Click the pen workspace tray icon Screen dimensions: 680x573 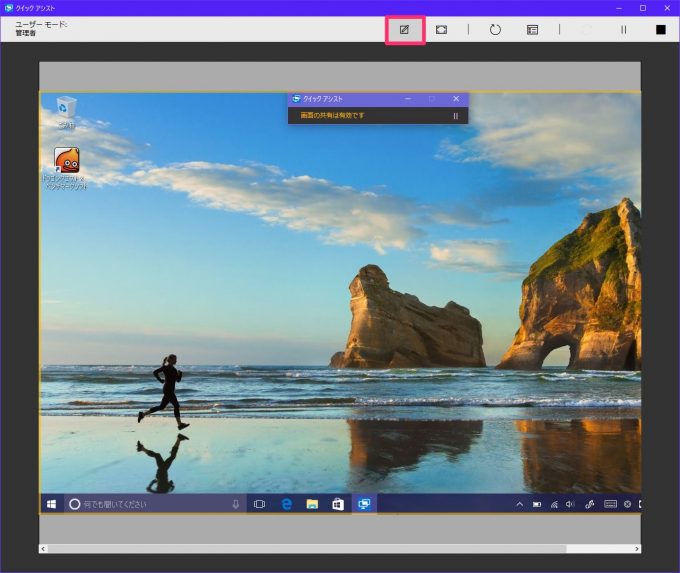(x=589, y=504)
